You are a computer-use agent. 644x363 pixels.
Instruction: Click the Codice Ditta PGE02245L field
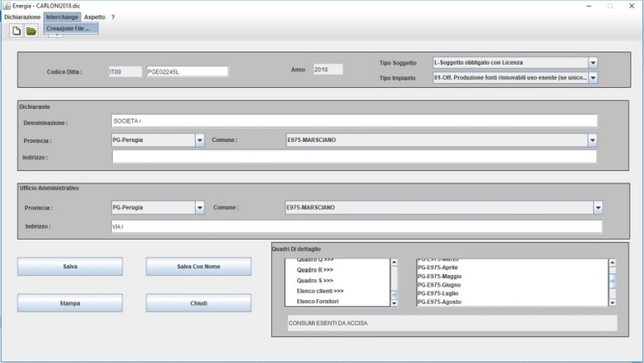coord(188,71)
